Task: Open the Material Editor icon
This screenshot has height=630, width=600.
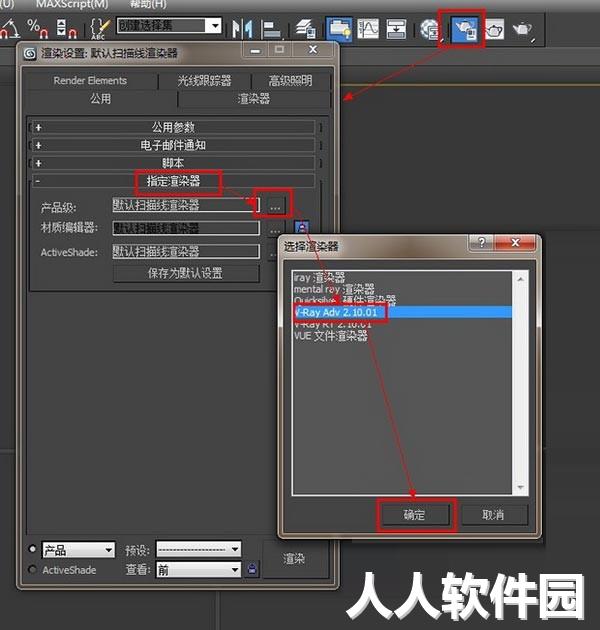Action: [430, 30]
